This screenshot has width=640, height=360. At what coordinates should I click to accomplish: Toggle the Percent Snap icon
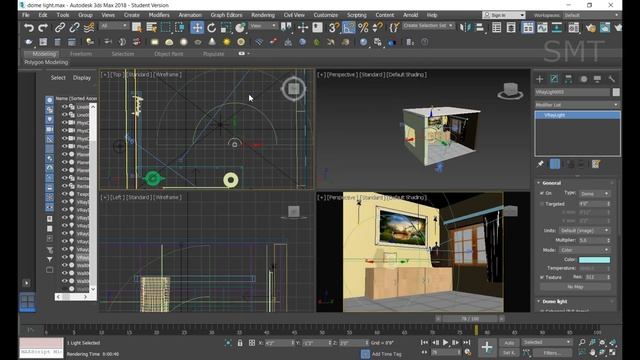[x=363, y=27]
